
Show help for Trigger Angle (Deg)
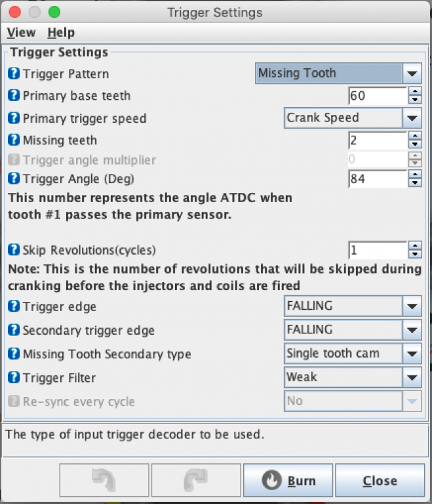point(14,178)
